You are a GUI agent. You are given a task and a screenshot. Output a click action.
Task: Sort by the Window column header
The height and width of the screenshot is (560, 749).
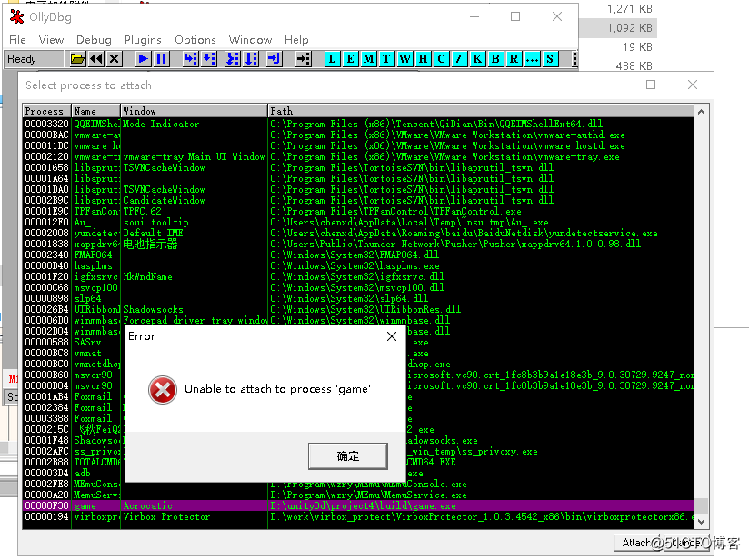click(x=194, y=111)
